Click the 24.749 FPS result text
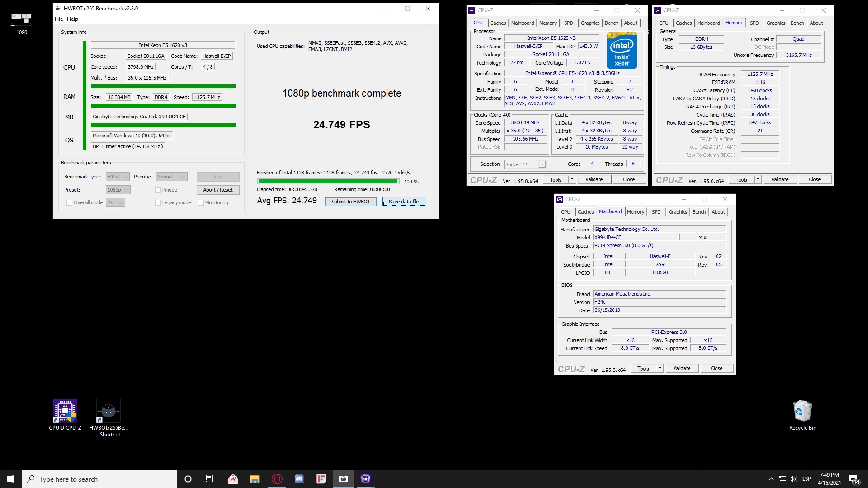Screen dimensions: 868x488 pos(341,125)
